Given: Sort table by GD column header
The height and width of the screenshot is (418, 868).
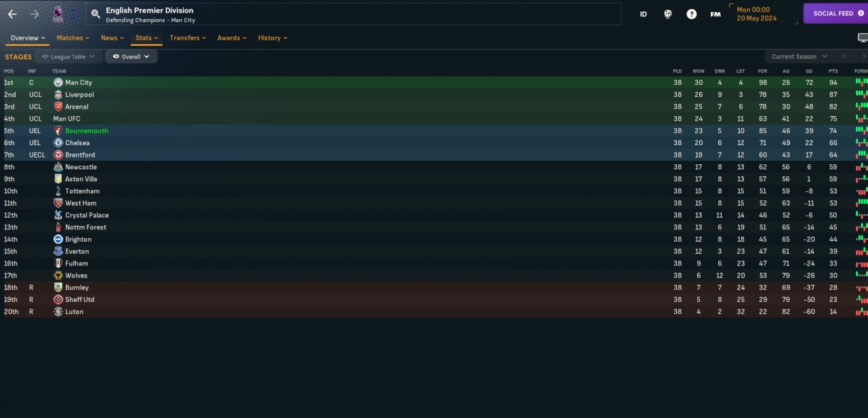Looking at the screenshot, I should [809, 71].
